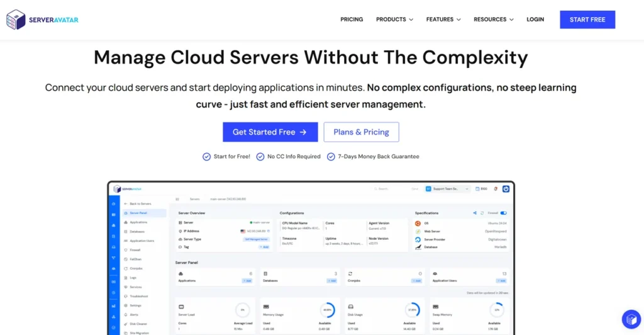Click the Memory Usage circular progress gauge

327,310
